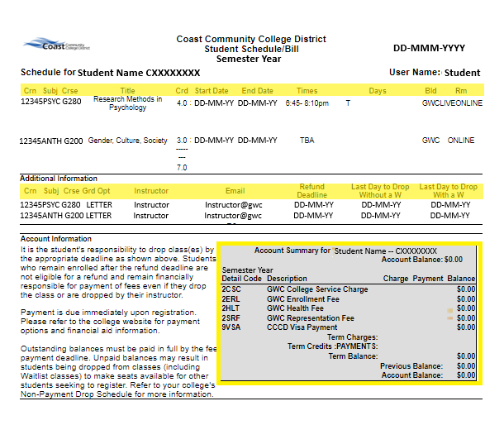Click the 'Charge' column header
Viewport: 504px width, 425px height.
[x=396, y=279]
